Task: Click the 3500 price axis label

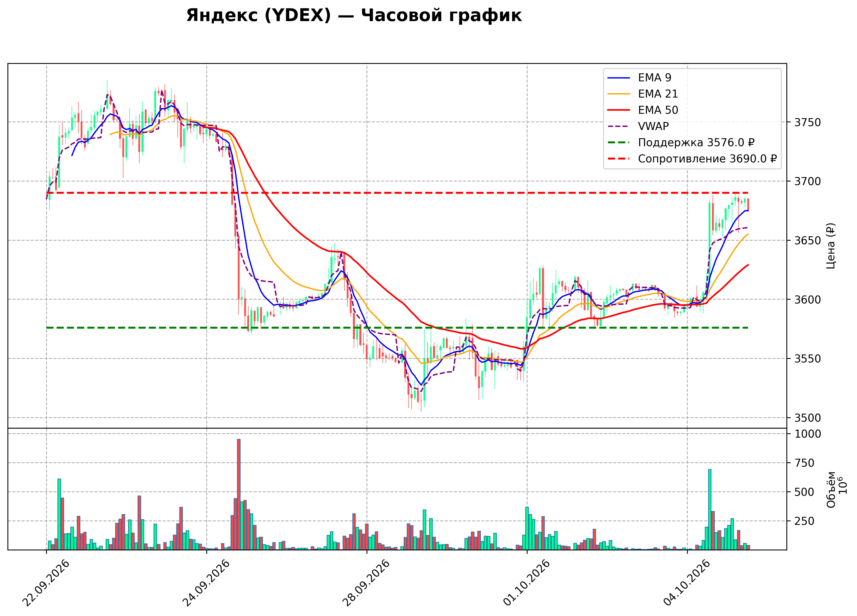Action: point(808,418)
